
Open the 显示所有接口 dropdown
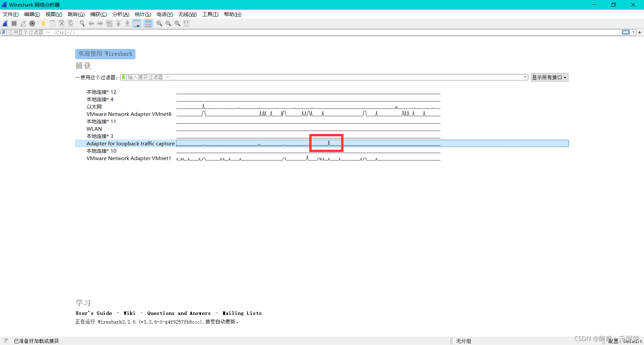(549, 77)
